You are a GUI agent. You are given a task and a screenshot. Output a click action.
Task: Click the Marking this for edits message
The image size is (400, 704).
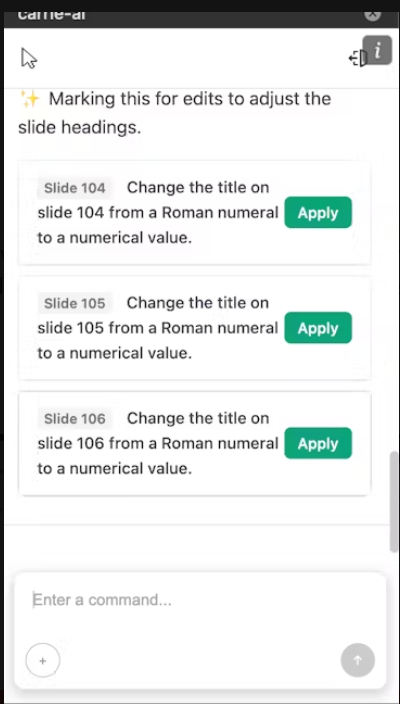[x=175, y=113]
